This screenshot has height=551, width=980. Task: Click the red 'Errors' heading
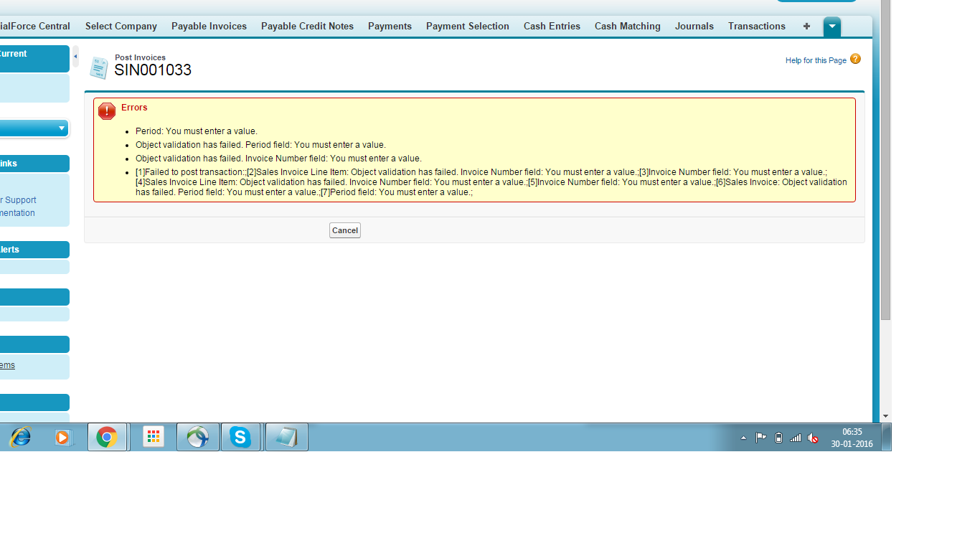134,108
